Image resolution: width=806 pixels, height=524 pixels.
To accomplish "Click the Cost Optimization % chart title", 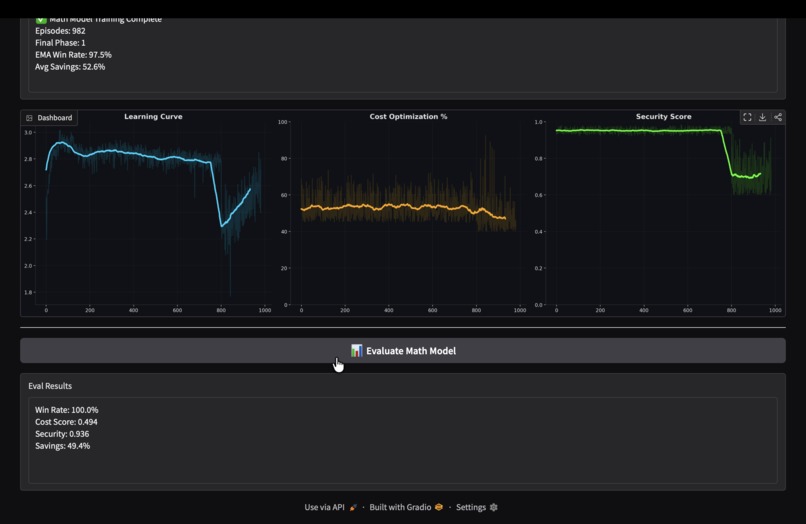I will (408, 117).
